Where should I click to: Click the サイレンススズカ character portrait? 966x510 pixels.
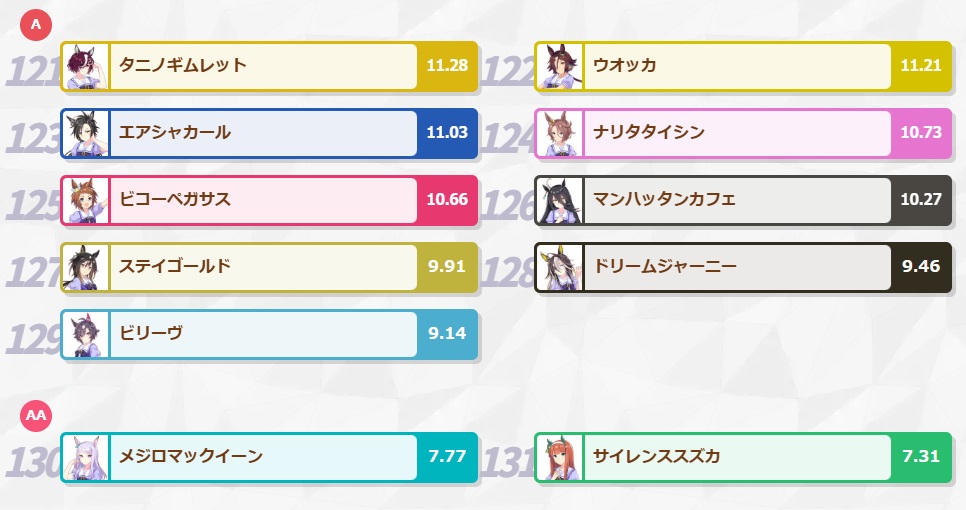[x=559, y=458]
